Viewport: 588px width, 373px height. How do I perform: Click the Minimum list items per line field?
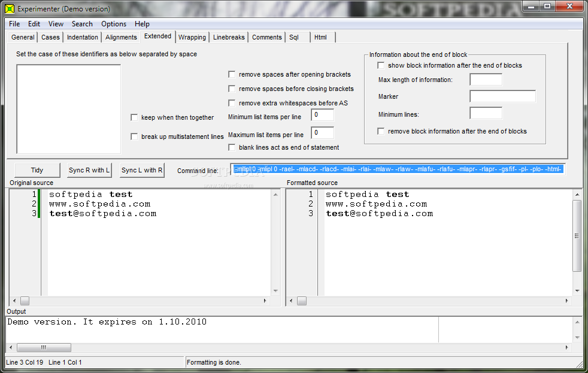click(323, 115)
